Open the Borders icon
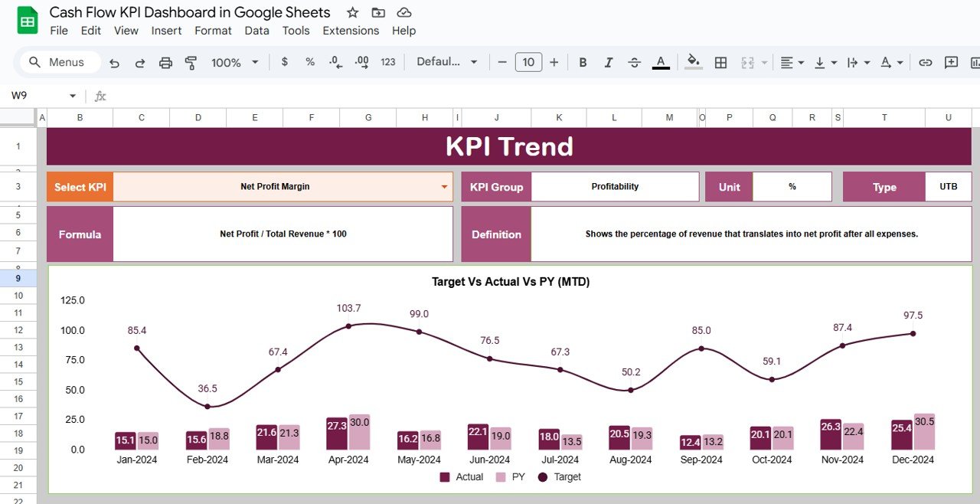This screenshot has width=980, height=504. click(x=720, y=62)
